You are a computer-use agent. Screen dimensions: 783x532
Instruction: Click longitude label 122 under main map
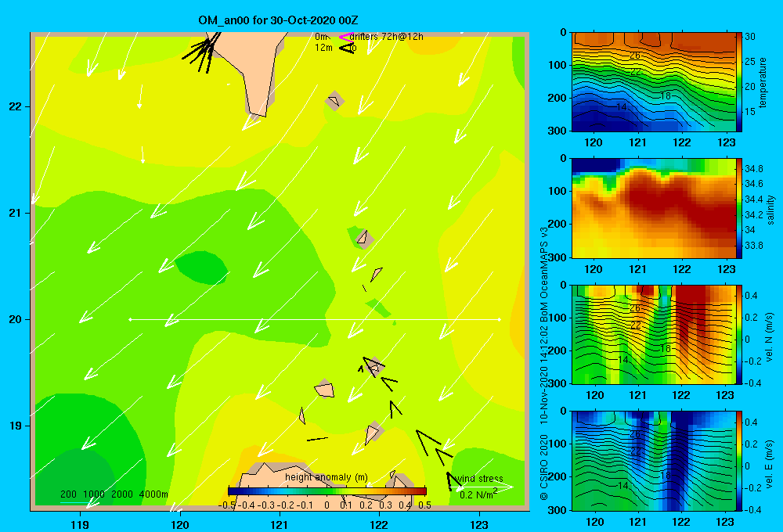[379, 524]
